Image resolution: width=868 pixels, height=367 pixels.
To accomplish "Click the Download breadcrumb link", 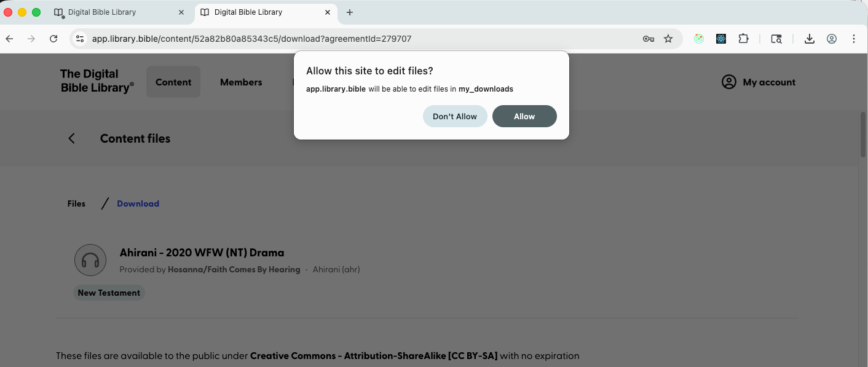I will click(138, 203).
